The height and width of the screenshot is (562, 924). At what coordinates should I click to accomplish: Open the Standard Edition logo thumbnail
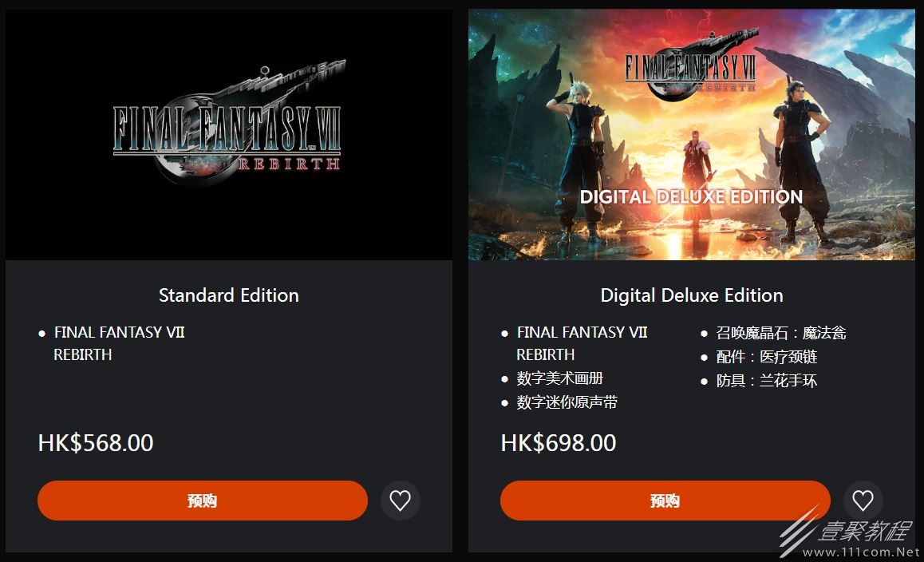(229, 134)
